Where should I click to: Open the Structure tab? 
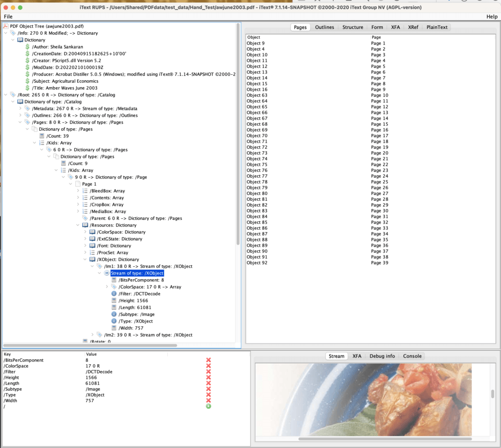tap(353, 27)
